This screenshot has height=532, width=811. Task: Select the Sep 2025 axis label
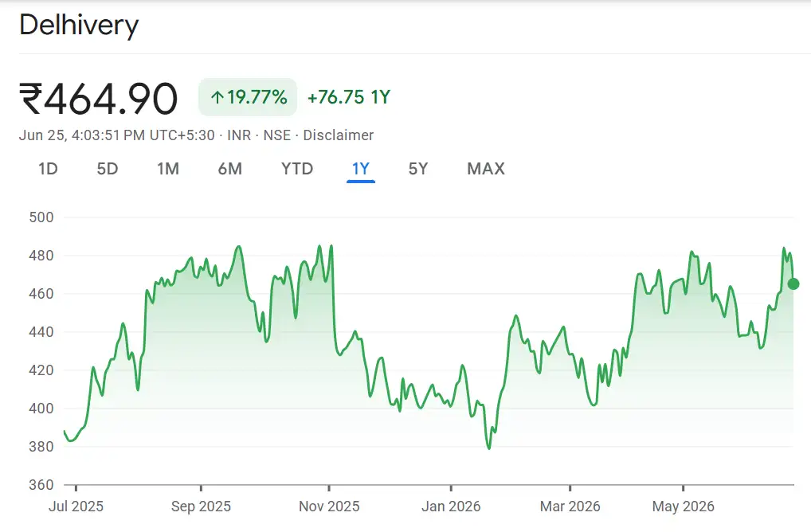[202, 507]
